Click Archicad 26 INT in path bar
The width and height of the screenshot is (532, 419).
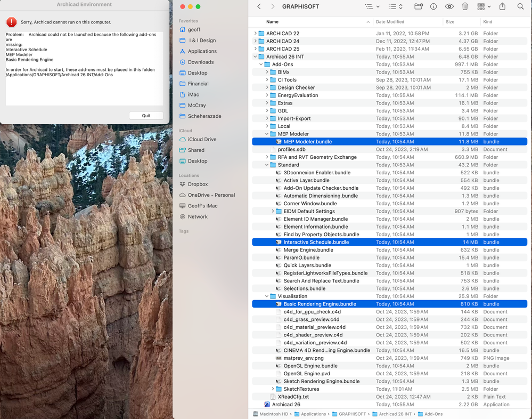click(392, 414)
